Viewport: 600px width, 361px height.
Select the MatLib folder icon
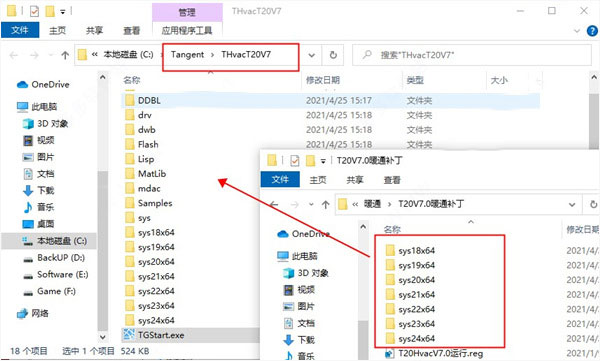pyautogui.click(x=130, y=174)
